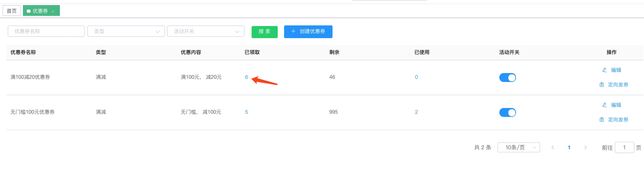Switch to the 首页 tab
The height and width of the screenshot is (169, 644).
point(12,11)
